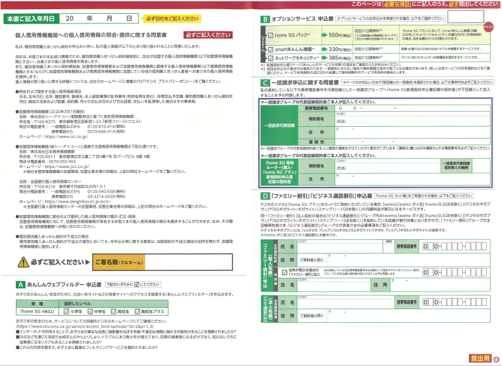Click the https://www.cic.co.jp/ homepage URL
Viewport: 502px width, 366px height.
click(66, 137)
